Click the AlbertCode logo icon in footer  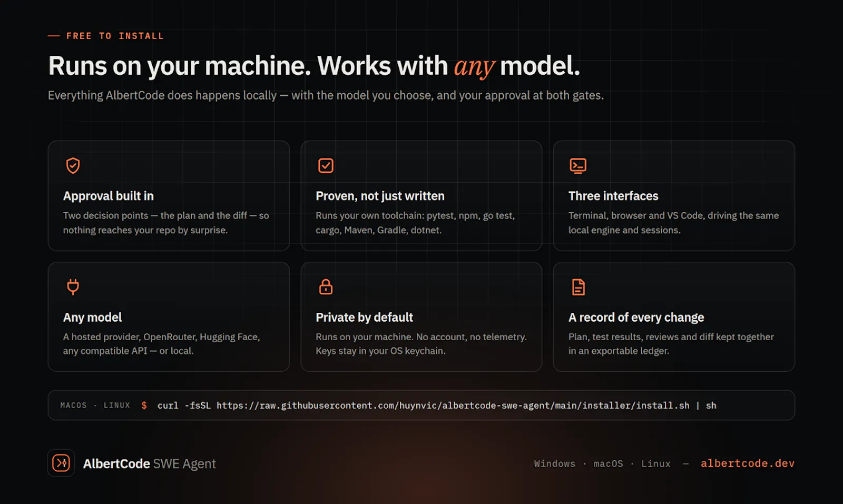(x=61, y=463)
